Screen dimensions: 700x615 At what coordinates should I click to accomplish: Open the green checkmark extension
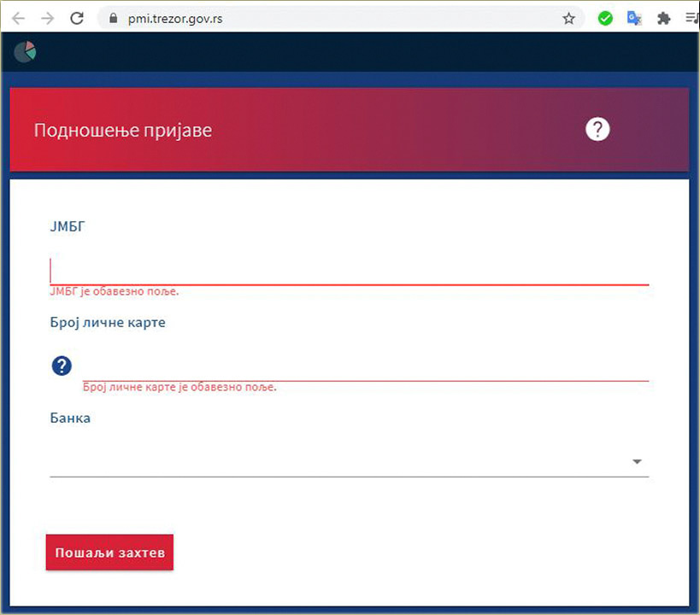(x=605, y=18)
